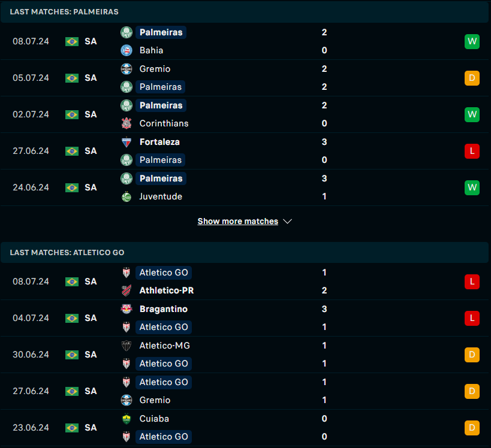The width and height of the screenshot is (491, 448).
Task: Select the 30.06.24 match date
Action: tap(31, 355)
